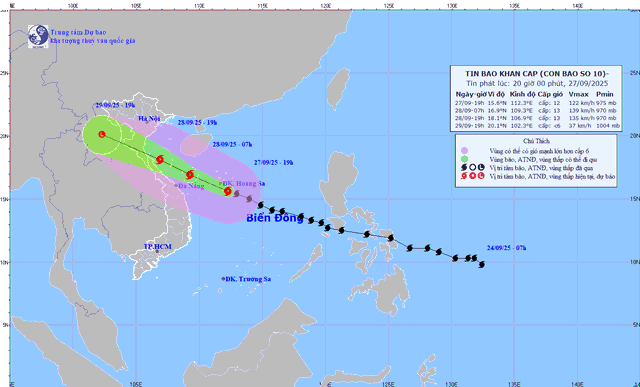
Task: Click the Biển Đông sea label
Action: pos(275,218)
